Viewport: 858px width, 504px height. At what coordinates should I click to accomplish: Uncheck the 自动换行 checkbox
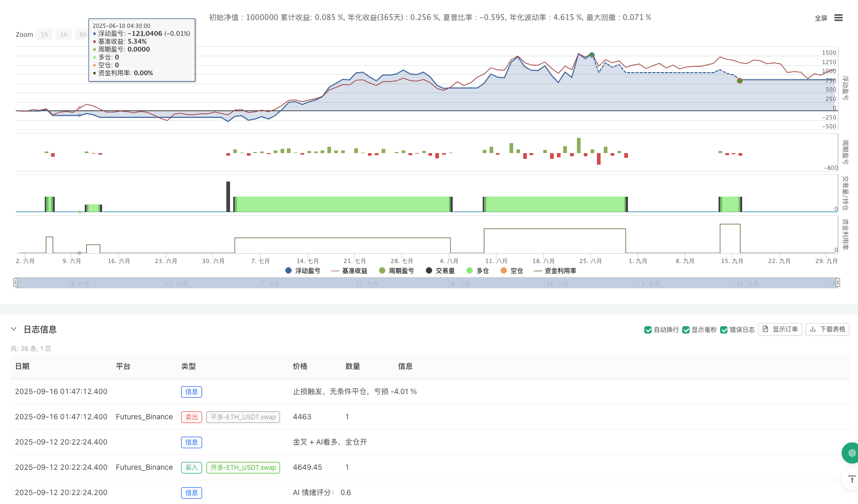click(x=648, y=329)
